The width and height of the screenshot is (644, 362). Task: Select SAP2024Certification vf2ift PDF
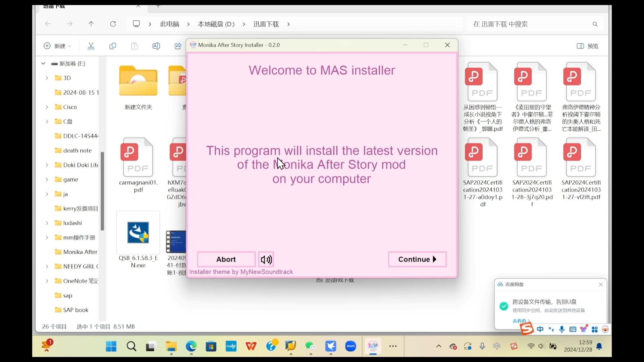click(x=581, y=169)
